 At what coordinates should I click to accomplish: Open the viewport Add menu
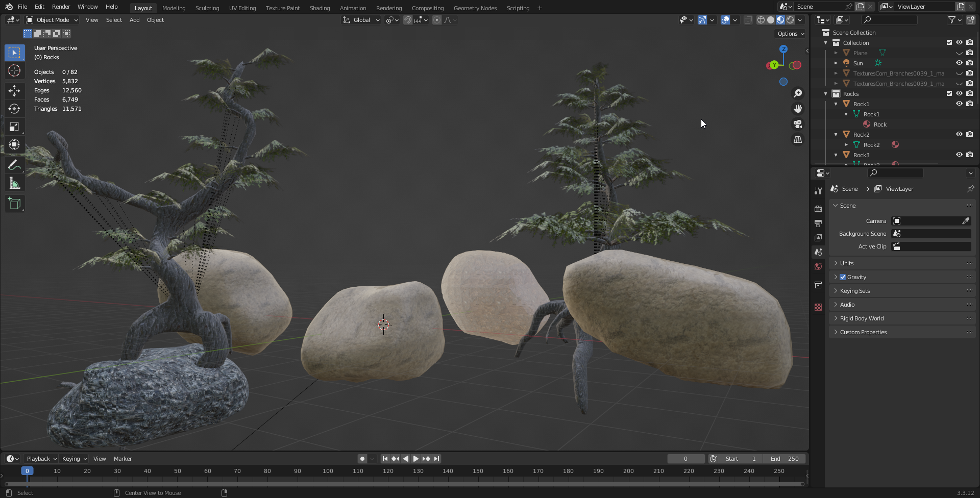(x=134, y=20)
